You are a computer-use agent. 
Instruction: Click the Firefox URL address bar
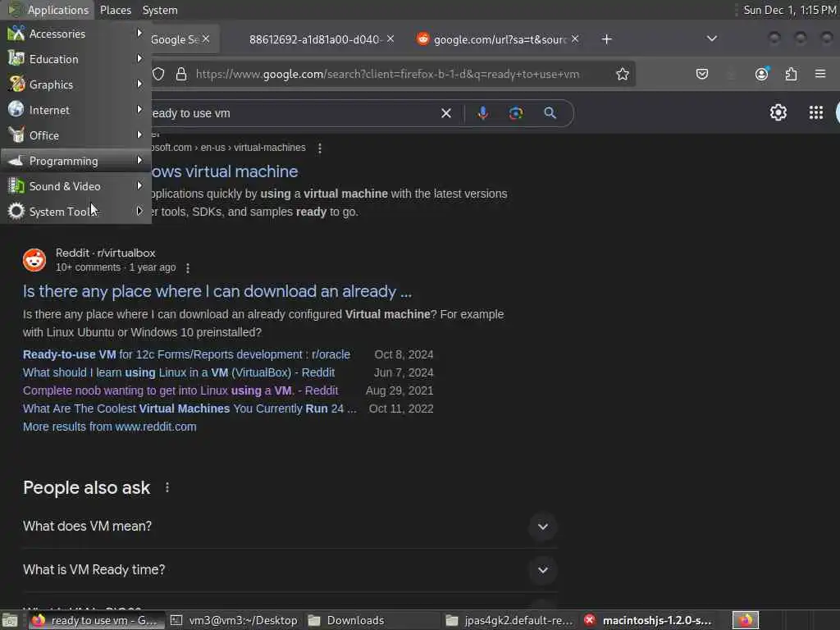tap(387, 74)
